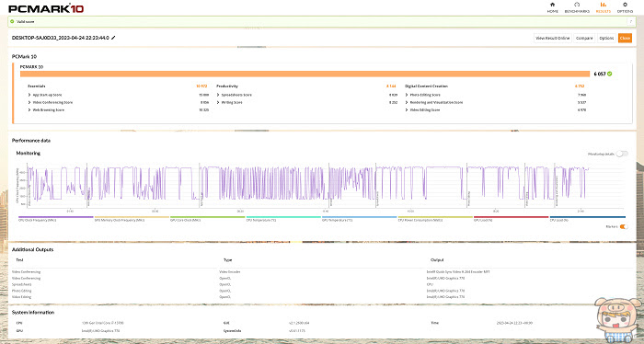644x344 pixels.
Task: Toggle CPU Temperature teal legend
Action: 283,219
